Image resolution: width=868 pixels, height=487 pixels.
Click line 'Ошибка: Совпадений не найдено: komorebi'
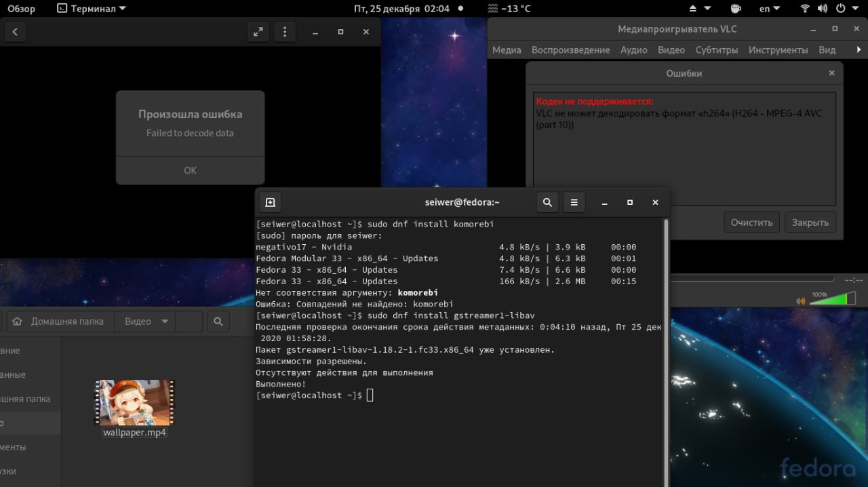click(x=354, y=305)
